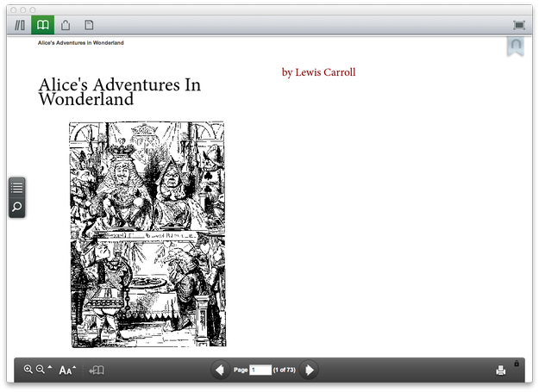Go to the previous page
This screenshot has height=392, width=539.
pyautogui.click(x=220, y=370)
